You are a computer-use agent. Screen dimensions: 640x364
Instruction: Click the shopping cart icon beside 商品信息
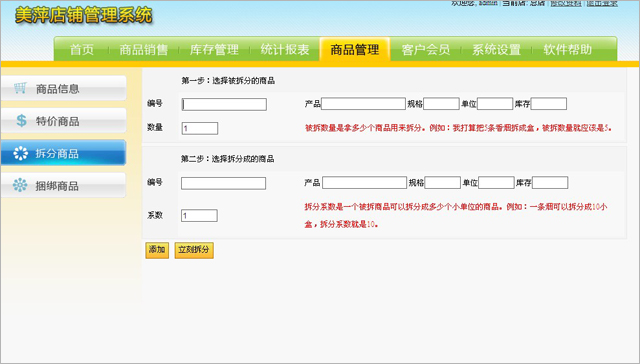(x=20, y=88)
